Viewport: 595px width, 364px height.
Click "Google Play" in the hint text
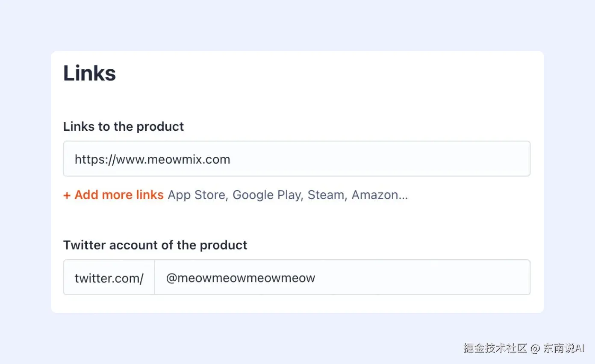(267, 195)
